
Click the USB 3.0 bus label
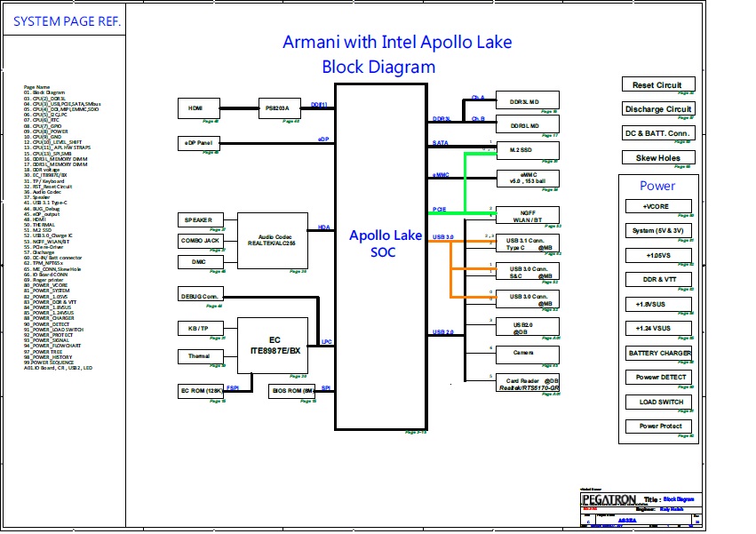(x=442, y=237)
